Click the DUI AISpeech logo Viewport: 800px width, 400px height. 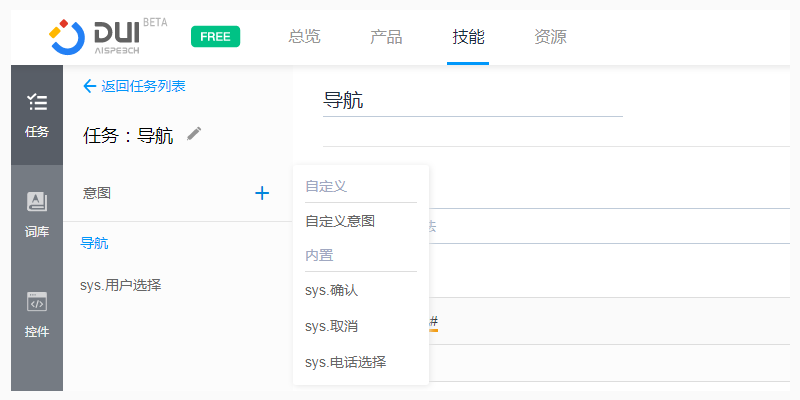[x=107, y=36]
